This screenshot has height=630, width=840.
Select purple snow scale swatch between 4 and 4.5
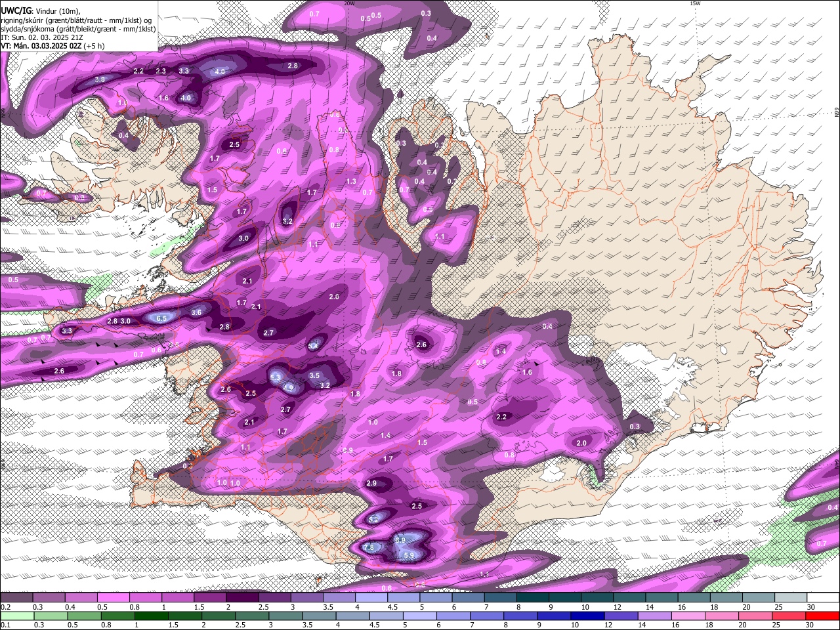[x=370, y=598]
